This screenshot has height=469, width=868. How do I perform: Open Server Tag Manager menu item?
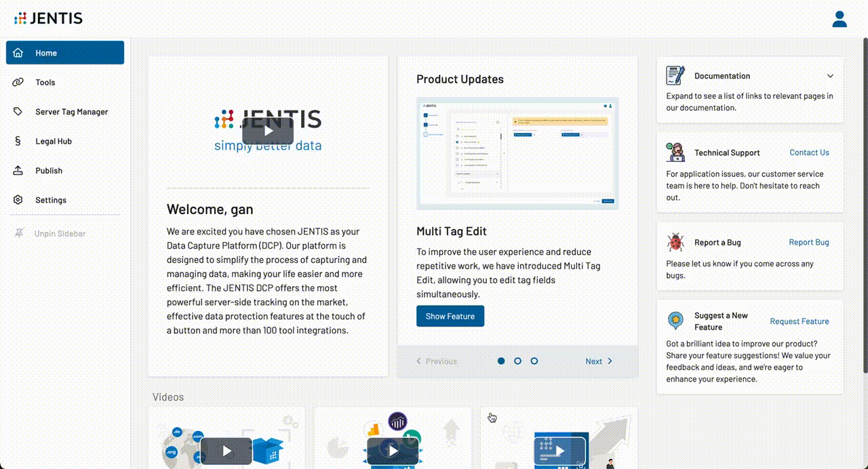click(65, 112)
